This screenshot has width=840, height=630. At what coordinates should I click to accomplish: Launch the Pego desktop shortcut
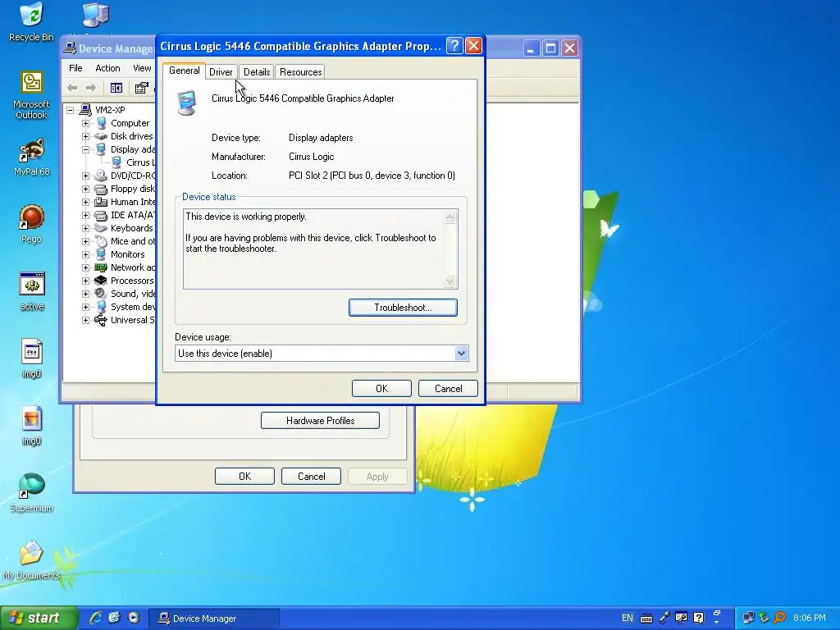pos(32,224)
